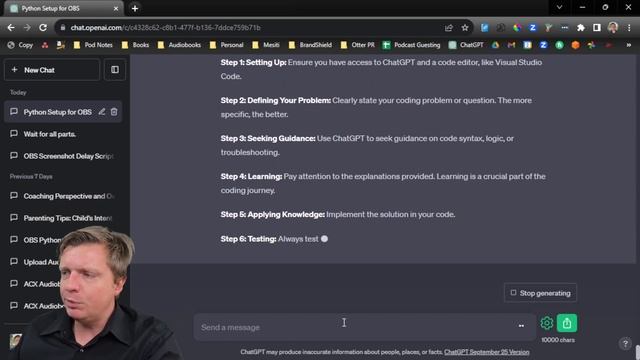
Task: Open the help question mark button
Action: pyautogui.click(x=625, y=344)
